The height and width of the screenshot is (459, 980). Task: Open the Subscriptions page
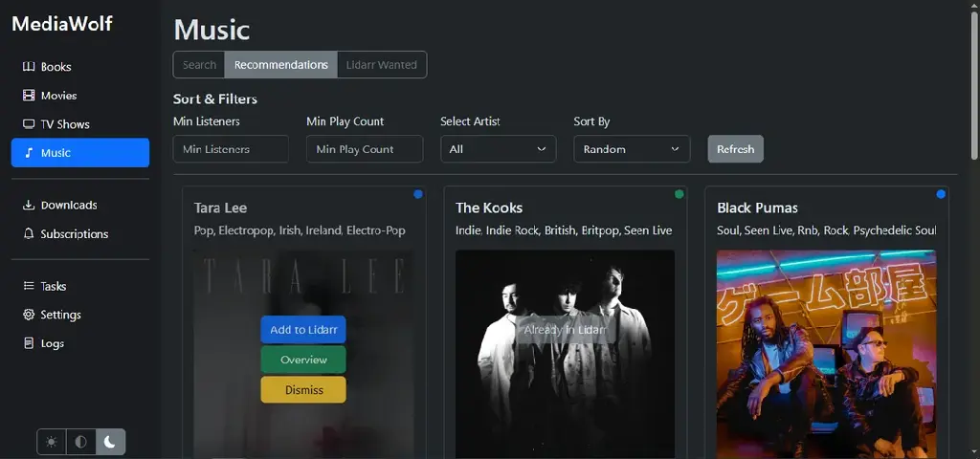80,234
